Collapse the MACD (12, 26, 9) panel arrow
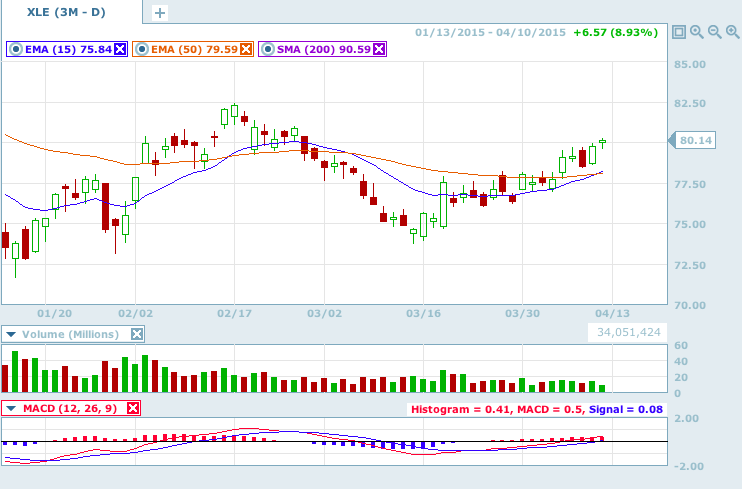This screenshot has height=489, width=748. [x=11, y=408]
